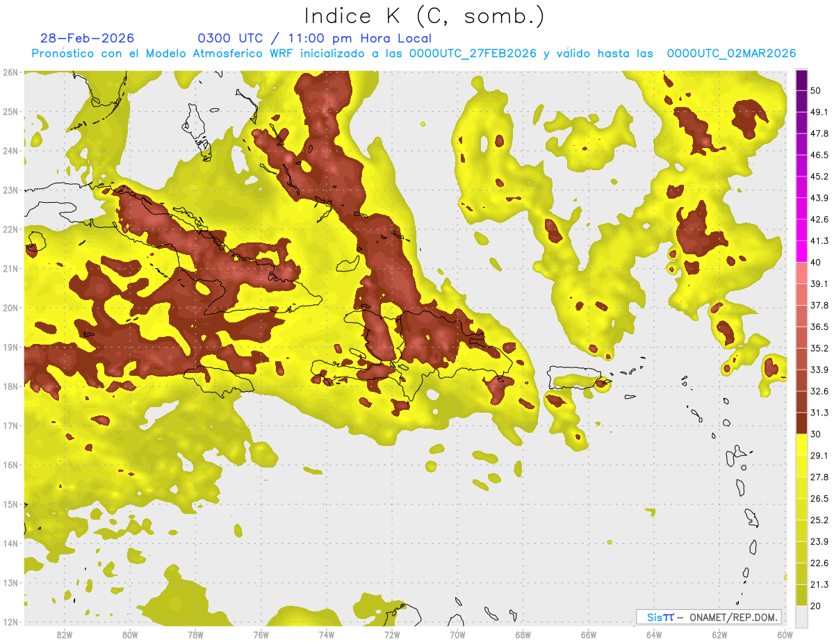Viewport: 834px width, 644px height.
Task: Click the "13N" latitude label
Action: pos(10,583)
